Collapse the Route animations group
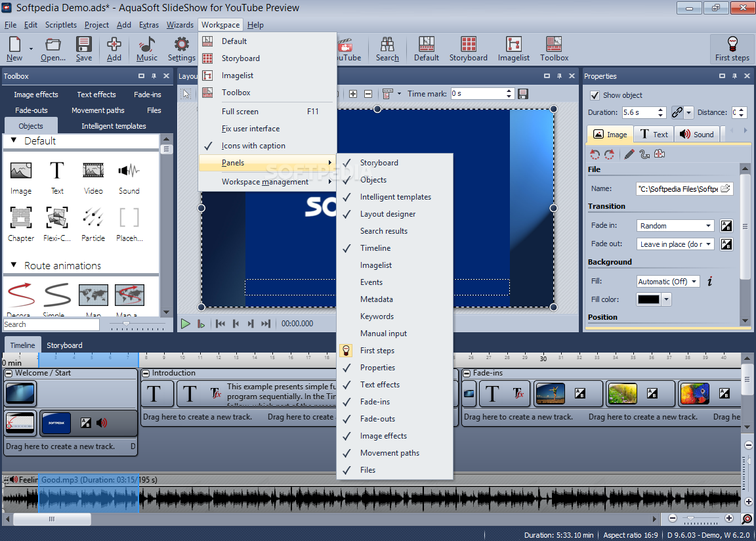 pos(14,265)
